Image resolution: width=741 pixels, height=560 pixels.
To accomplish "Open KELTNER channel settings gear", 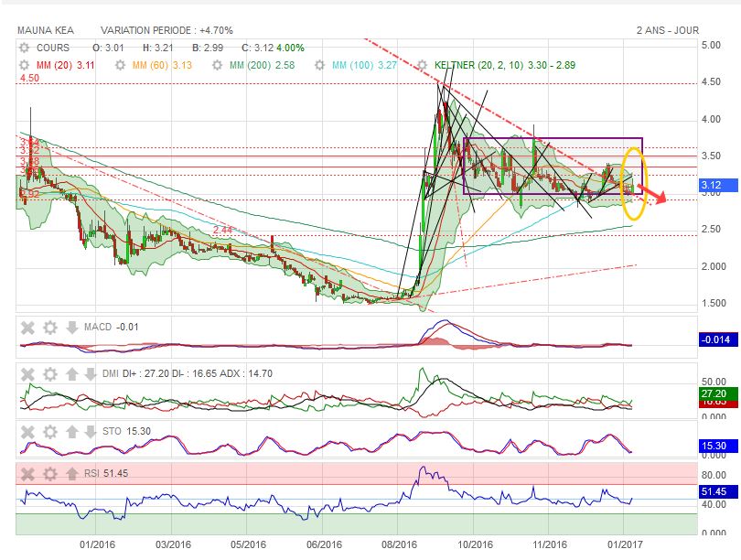I will coord(423,66).
